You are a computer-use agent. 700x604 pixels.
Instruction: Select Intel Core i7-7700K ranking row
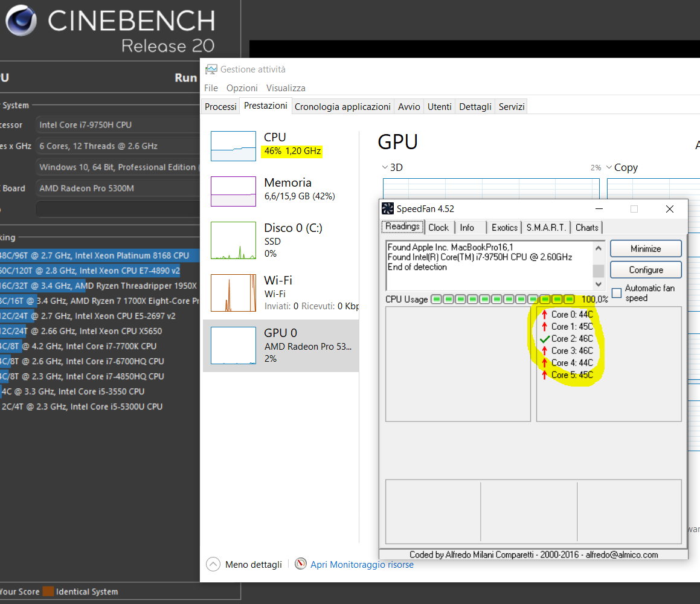click(100, 346)
